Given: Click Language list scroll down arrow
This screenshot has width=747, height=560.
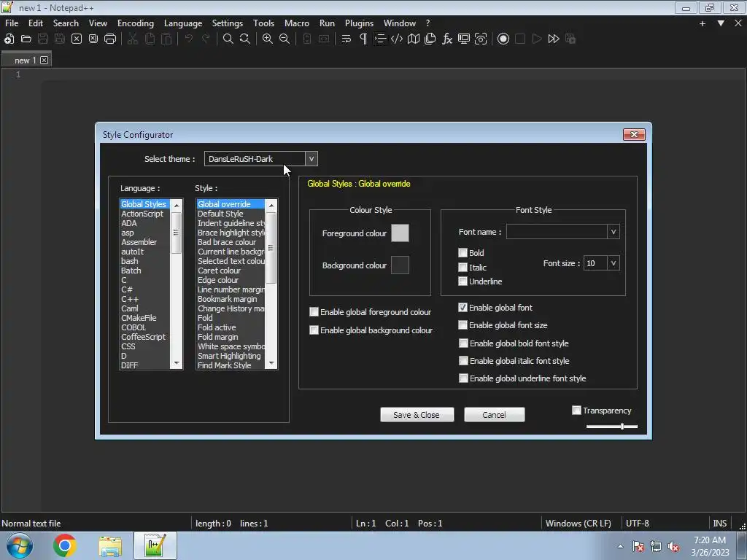Looking at the screenshot, I should coord(177,364).
